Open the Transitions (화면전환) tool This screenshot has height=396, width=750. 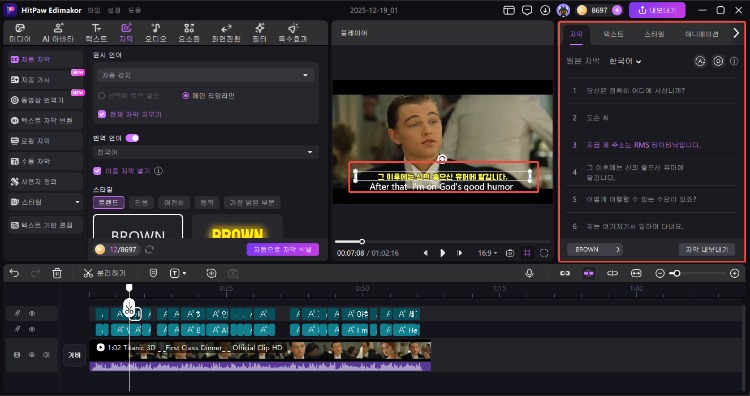[x=226, y=33]
